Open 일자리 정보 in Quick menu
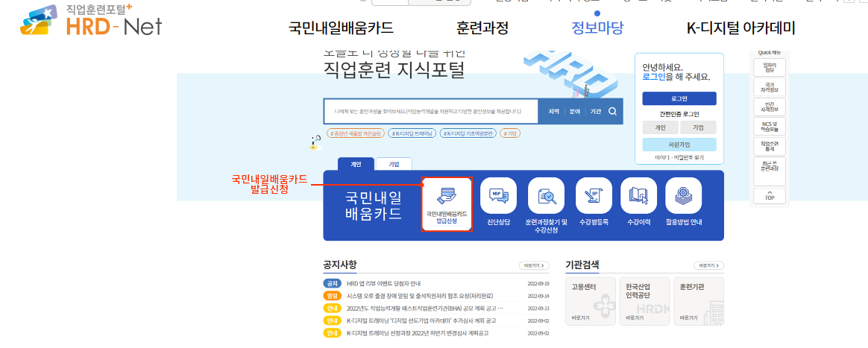 (770, 67)
